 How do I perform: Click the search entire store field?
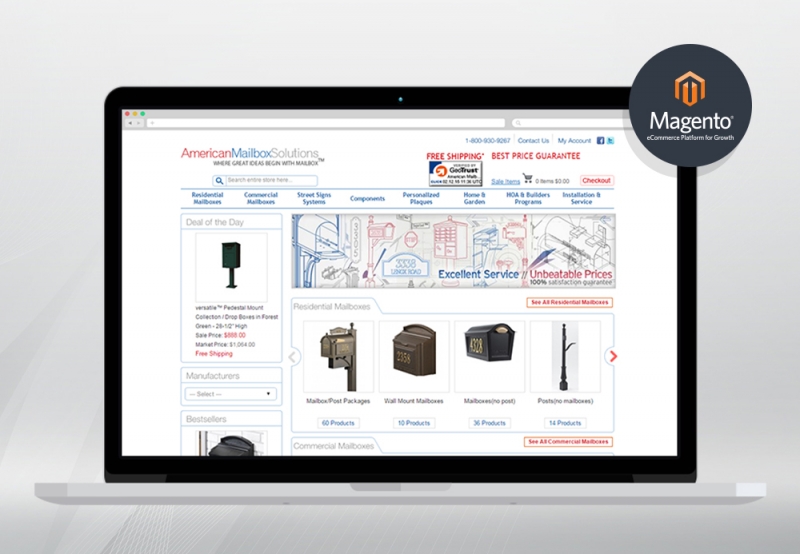271,180
